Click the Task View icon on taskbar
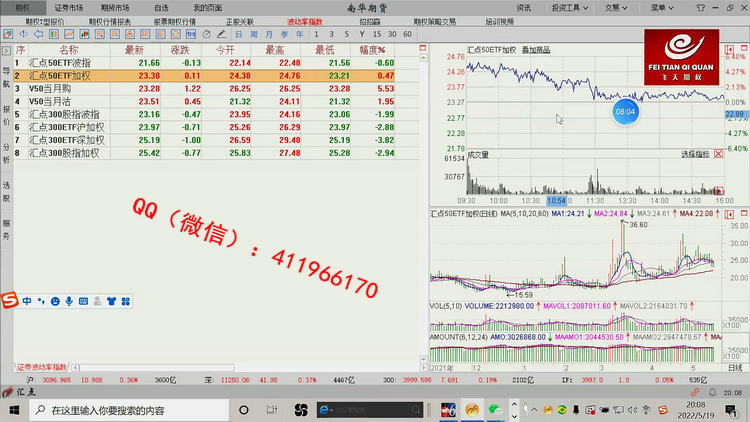 pos(271,410)
